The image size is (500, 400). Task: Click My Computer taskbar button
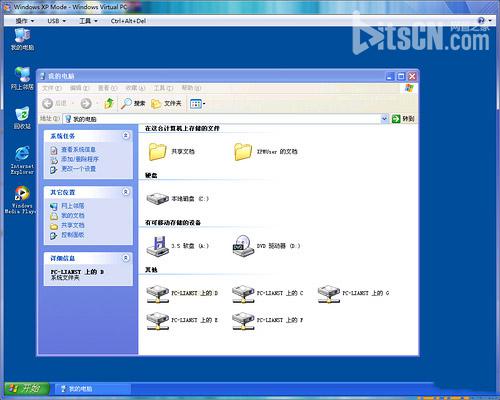[x=92, y=389]
